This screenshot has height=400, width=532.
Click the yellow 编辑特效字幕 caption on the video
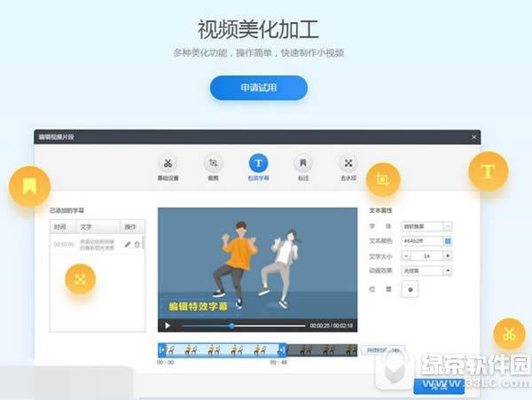(198, 307)
